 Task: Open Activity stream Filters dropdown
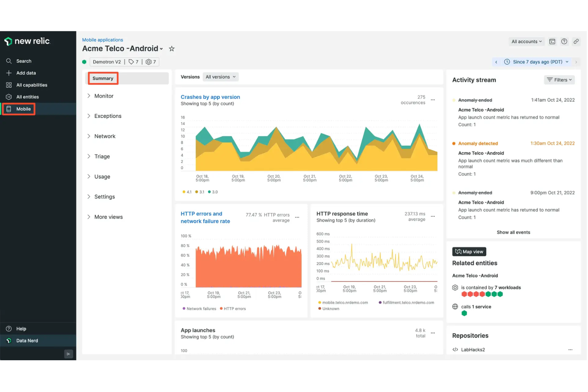point(559,80)
